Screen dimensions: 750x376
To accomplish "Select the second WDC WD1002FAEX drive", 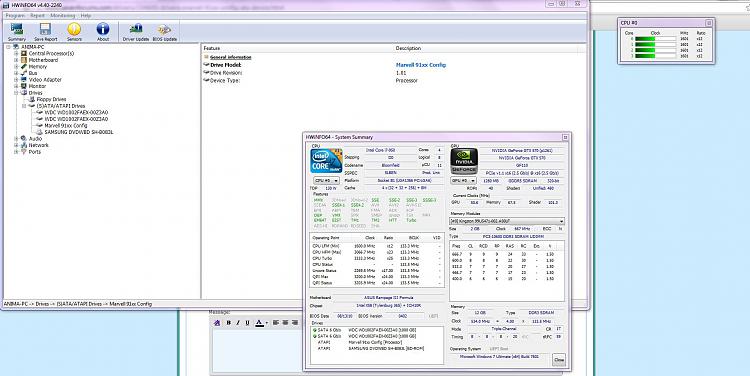I will pos(76,119).
